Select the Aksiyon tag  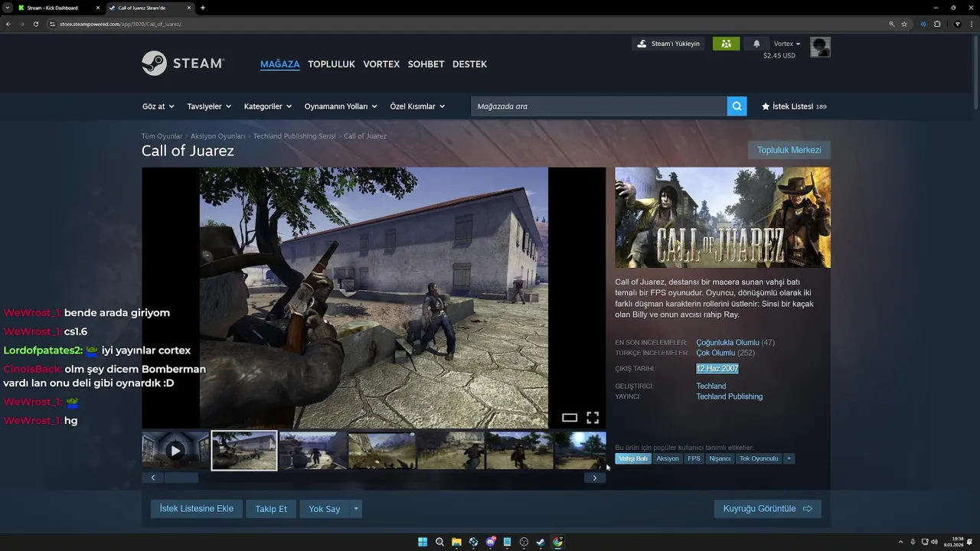[x=668, y=458]
